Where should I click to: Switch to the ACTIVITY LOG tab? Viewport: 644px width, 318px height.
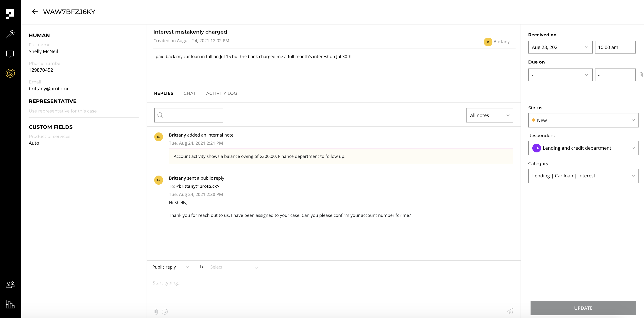[x=221, y=93]
